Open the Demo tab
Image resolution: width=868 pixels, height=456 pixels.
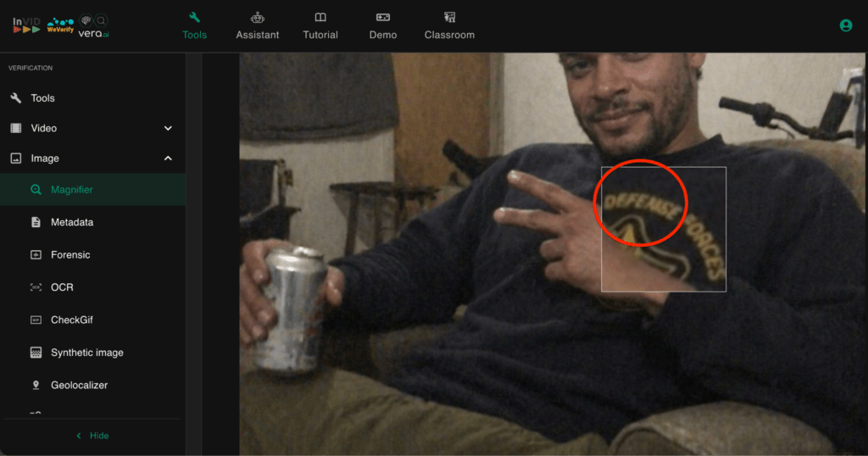click(x=383, y=26)
